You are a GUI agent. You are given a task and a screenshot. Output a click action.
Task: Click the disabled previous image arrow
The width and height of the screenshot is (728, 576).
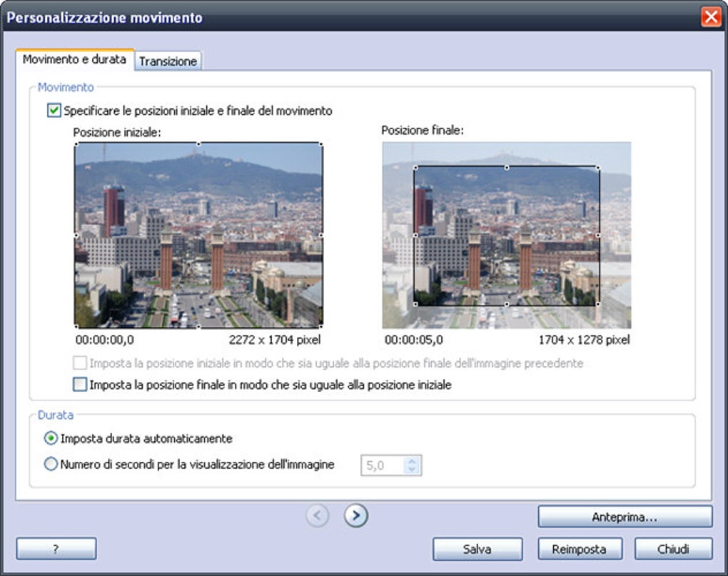click(318, 515)
